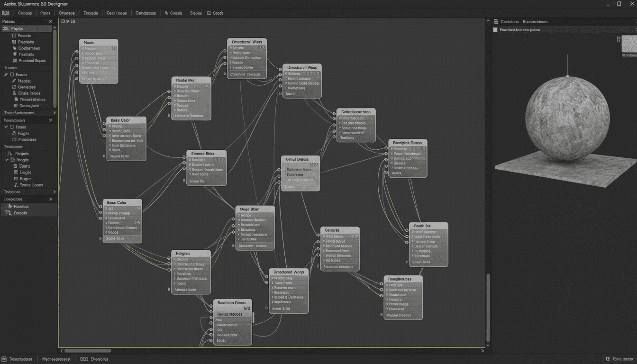Click the icon beside the Popibs panel header

6,29
